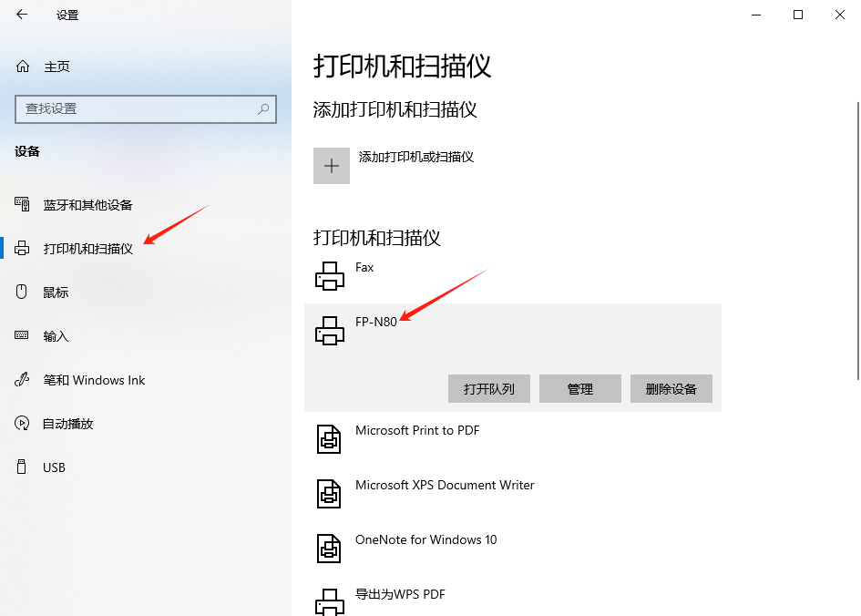Click the FP-N80 printer icon
Image resolution: width=861 pixels, height=616 pixels.
[330, 331]
